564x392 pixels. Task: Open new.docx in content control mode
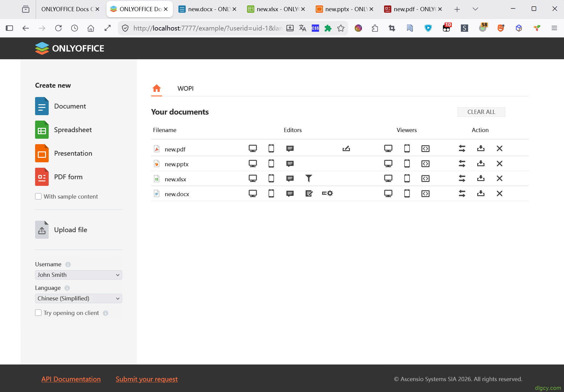(328, 193)
